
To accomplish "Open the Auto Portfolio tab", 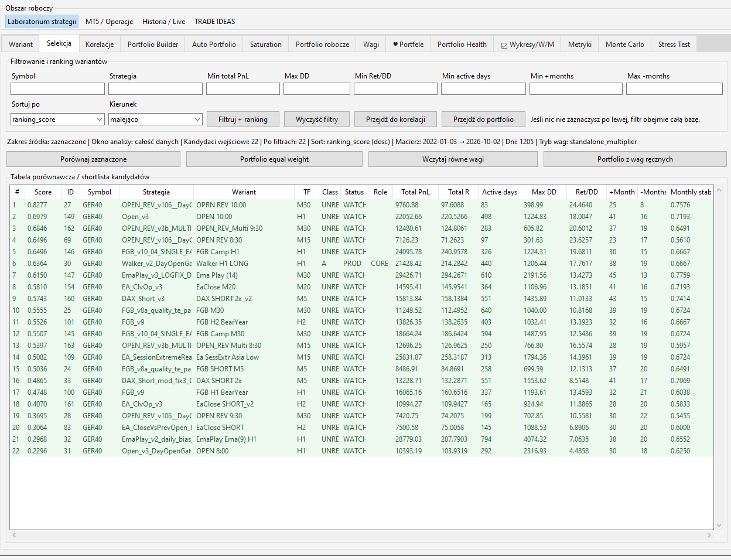I will (x=214, y=45).
